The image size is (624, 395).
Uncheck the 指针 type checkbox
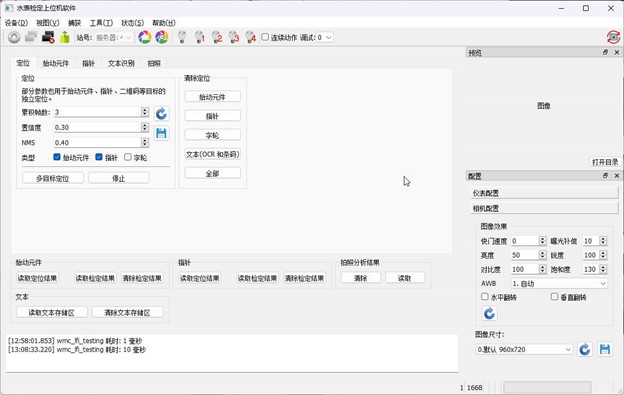(99, 157)
